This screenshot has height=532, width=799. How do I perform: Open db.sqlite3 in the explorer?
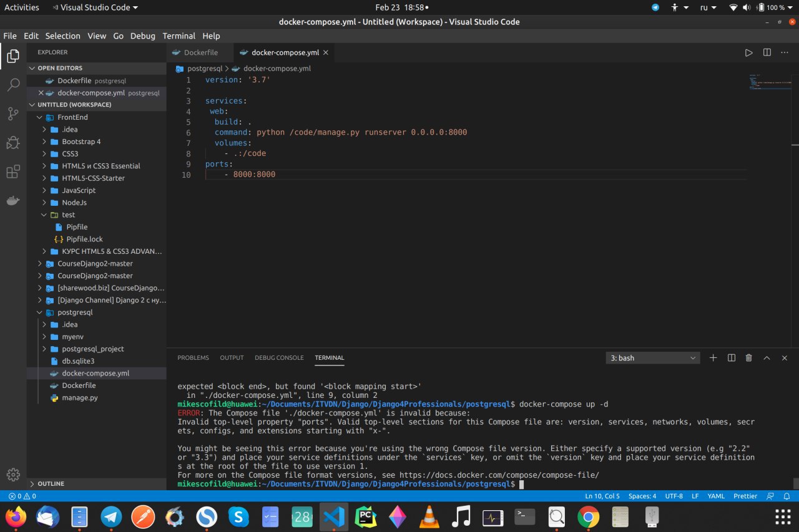(97, 361)
